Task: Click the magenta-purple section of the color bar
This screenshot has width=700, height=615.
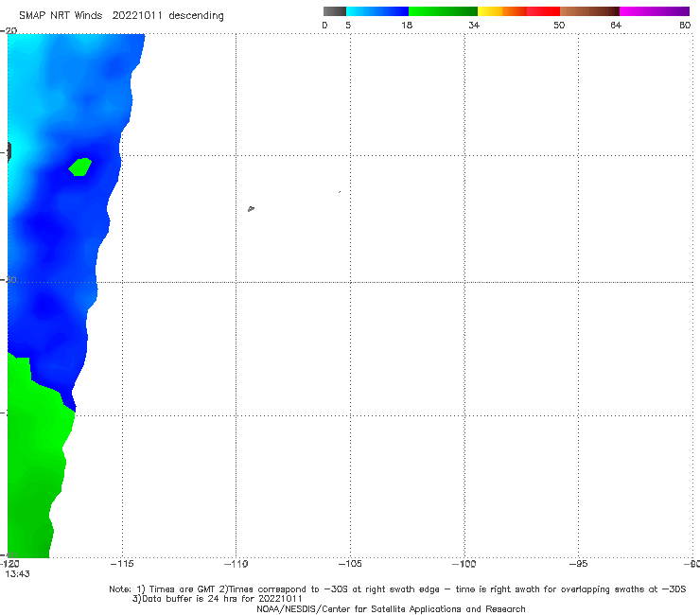Action: point(655,11)
